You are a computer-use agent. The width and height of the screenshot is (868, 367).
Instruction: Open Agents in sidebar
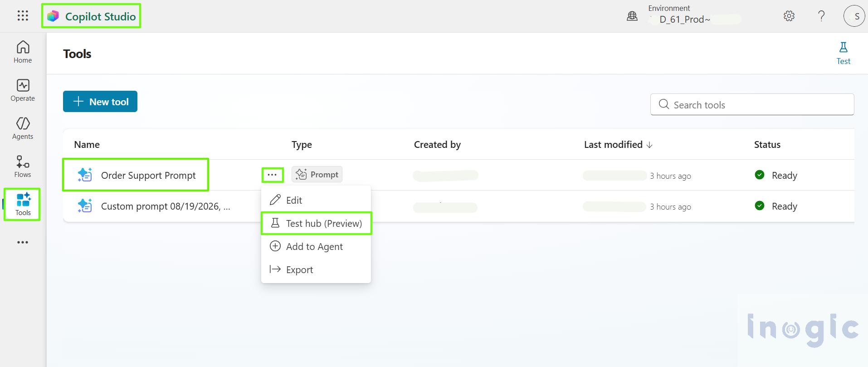point(23,128)
